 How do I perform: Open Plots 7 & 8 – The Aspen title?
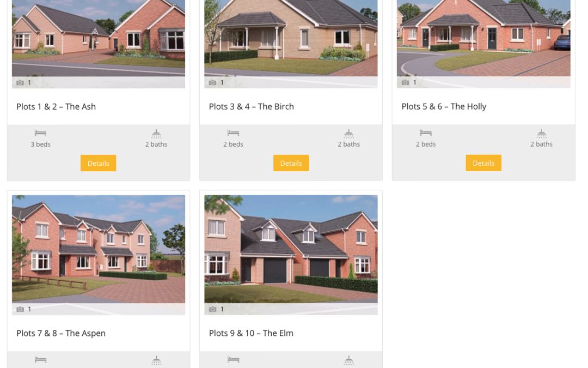[x=61, y=333]
